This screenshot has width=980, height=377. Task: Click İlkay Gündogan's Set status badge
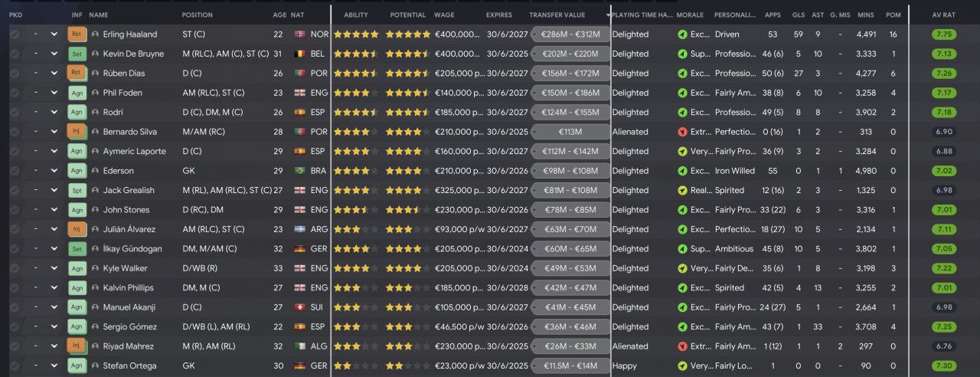pos(77,249)
